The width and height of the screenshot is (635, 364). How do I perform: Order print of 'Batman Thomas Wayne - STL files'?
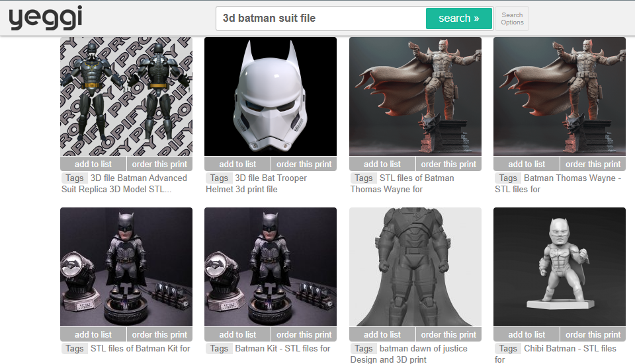coord(593,164)
